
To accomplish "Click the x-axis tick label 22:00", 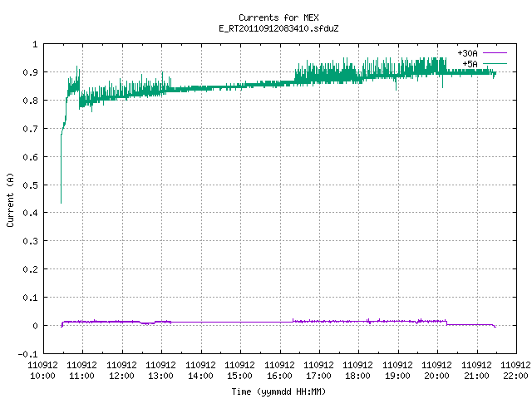I will tap(515, 376).
